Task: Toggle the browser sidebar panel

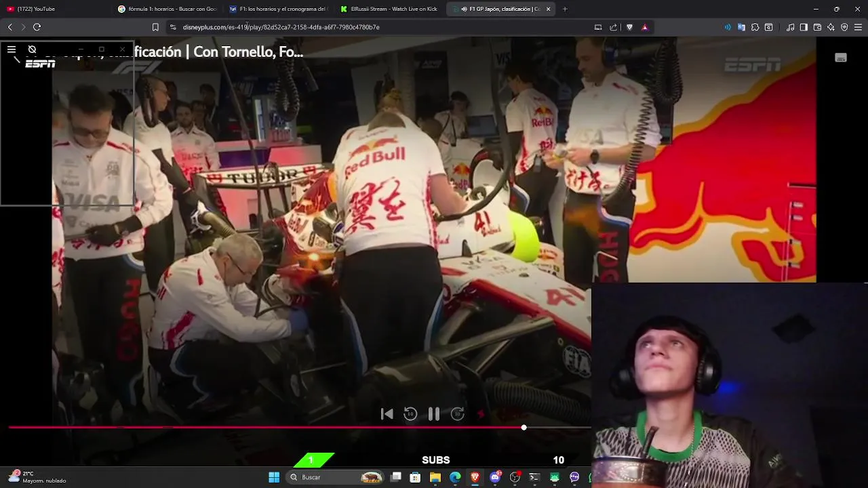Action: coord(804,27)
